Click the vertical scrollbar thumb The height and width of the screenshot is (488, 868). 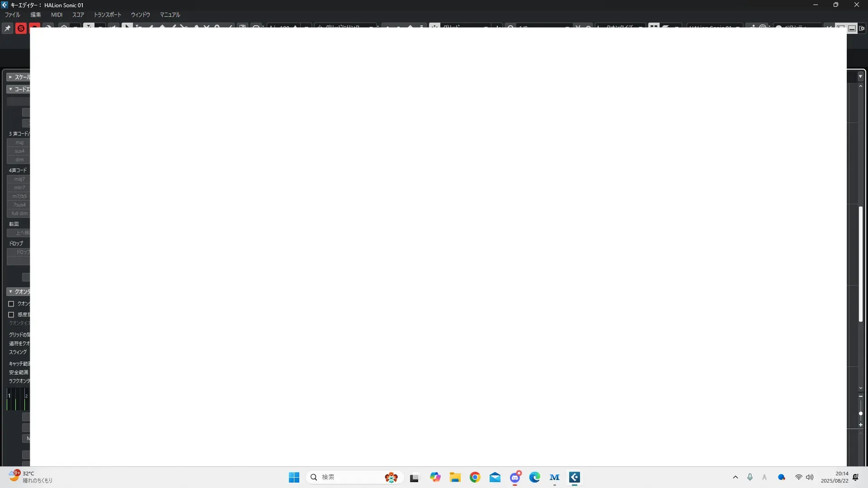point(860,264)
